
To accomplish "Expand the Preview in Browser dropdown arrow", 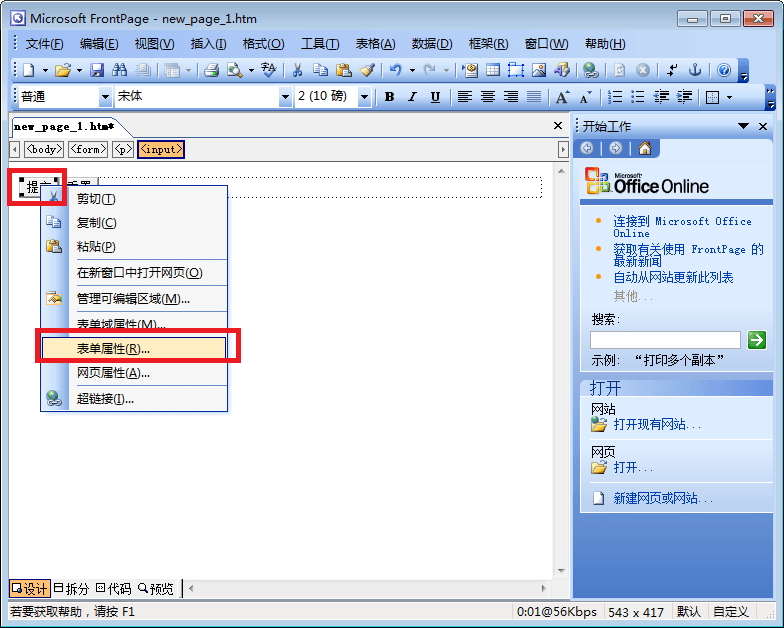I will [251, 70].
